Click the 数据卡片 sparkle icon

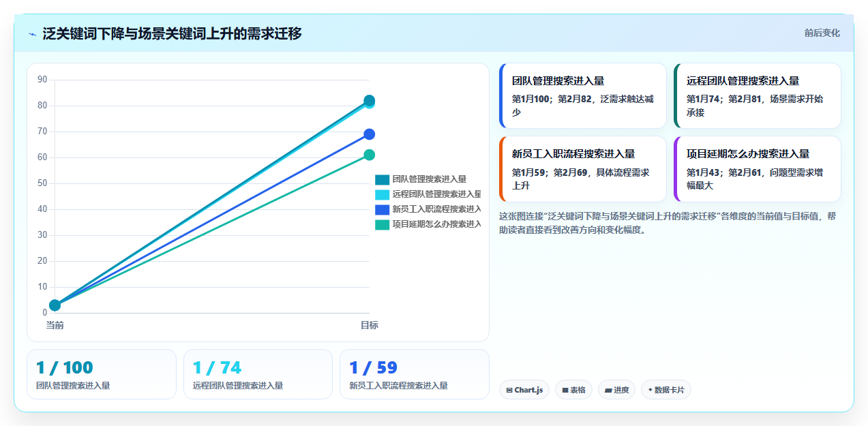point(650,390)
